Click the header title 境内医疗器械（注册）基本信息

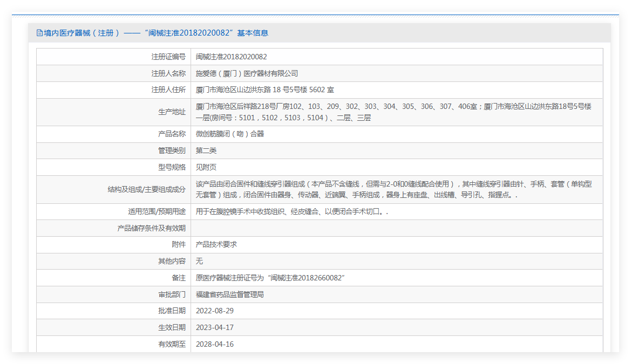(156, 33)
